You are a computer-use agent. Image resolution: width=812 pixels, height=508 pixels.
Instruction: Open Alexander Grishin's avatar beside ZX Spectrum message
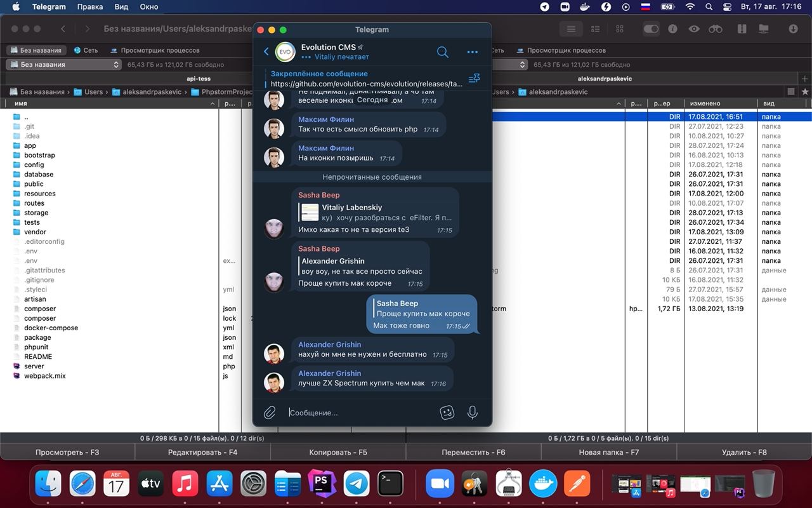274,382
